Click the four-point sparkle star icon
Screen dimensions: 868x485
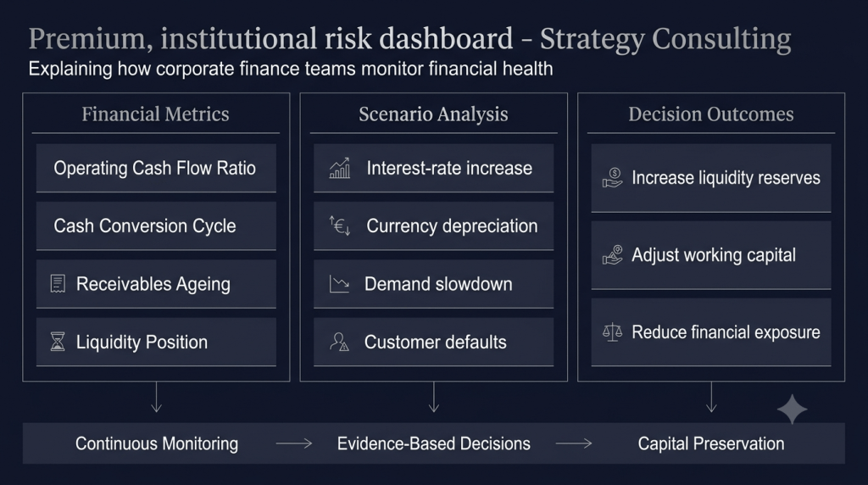click(x=793, y=410)
